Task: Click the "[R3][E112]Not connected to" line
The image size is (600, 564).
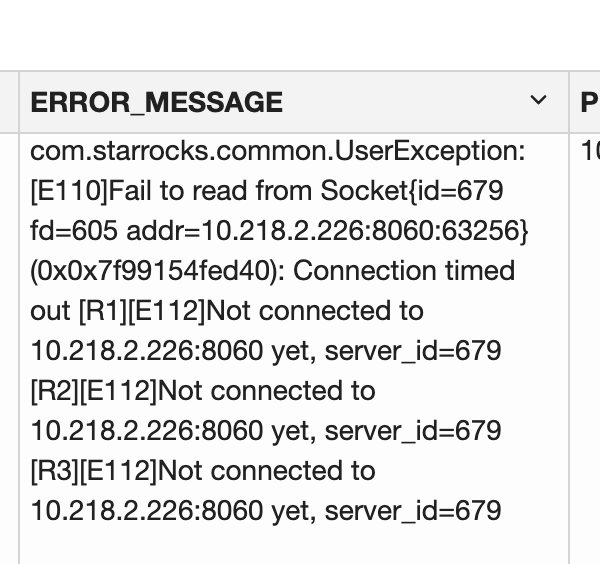Action: point(203,471)
